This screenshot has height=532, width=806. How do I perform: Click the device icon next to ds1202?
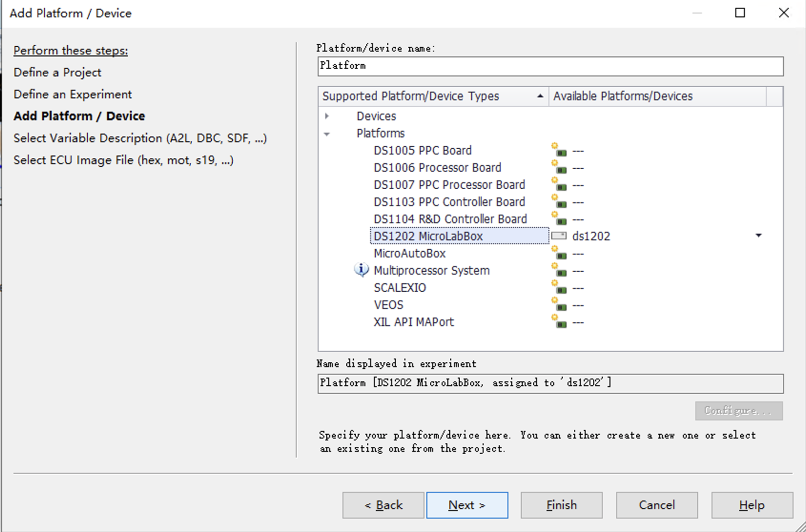pyautogui.click(x=559, y=236)
